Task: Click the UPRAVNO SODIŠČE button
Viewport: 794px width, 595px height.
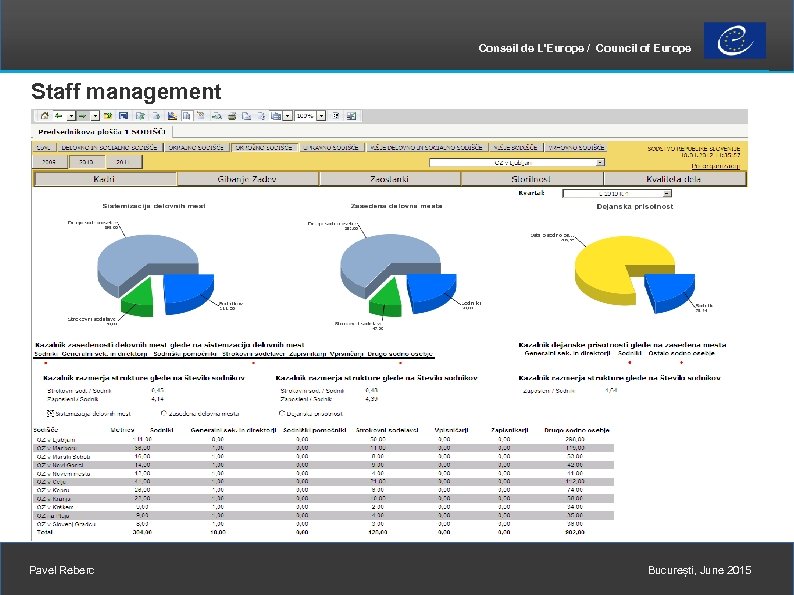Action: (332, 147)
